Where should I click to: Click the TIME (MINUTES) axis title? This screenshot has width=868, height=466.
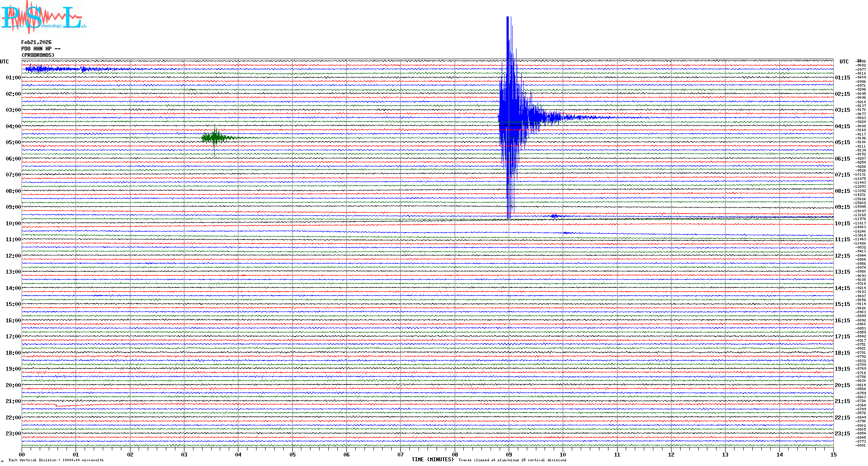[x=433, y=460]
